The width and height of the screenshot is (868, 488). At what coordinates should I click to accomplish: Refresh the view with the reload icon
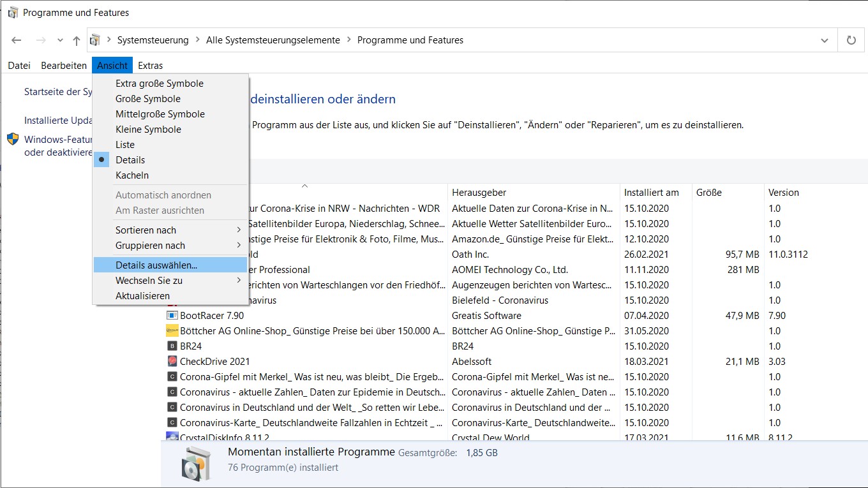tap(851, 40)
